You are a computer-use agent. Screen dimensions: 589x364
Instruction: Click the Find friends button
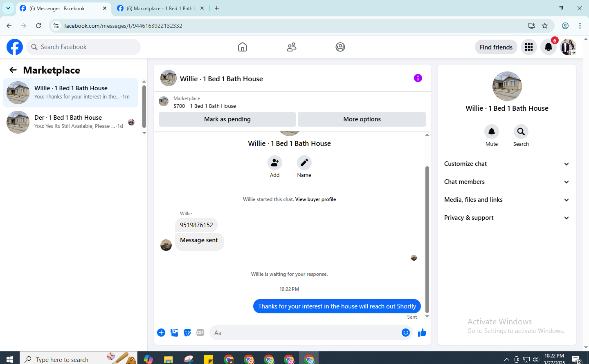point(496,47)
